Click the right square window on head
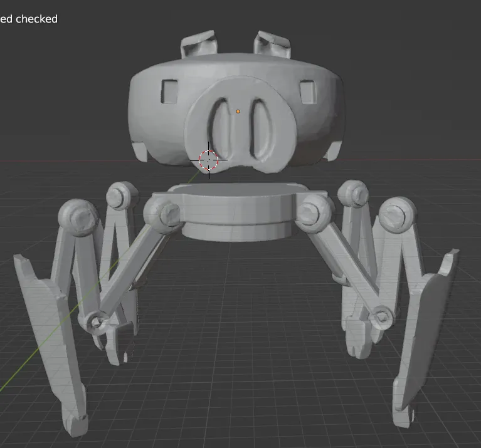Image resolution: width=481 pixels, height=448 pixels. point(308,91)
